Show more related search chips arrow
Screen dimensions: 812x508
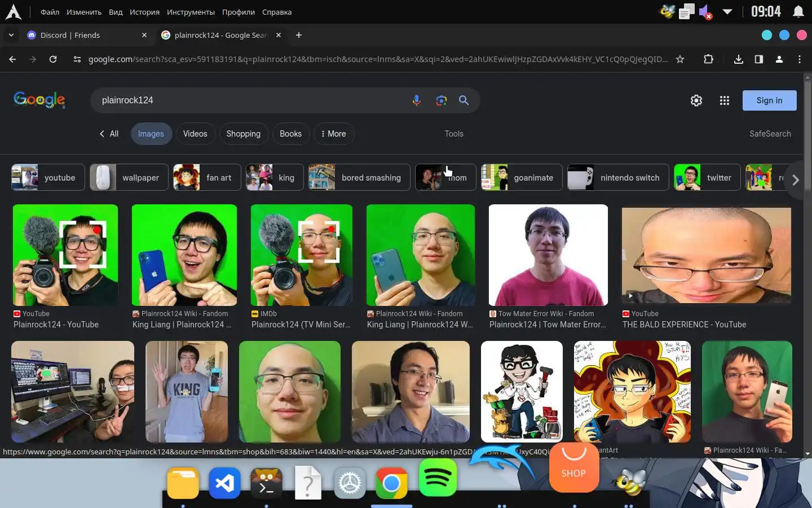click(x=795, y=180)
